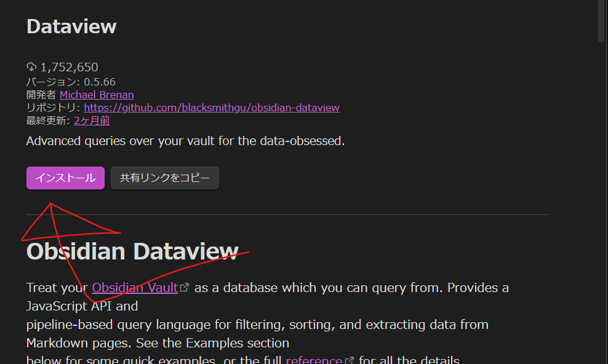Follow the Obsidian Vault hyperlink
Viewport: 608px width, 364px height.
pos(135,287)
